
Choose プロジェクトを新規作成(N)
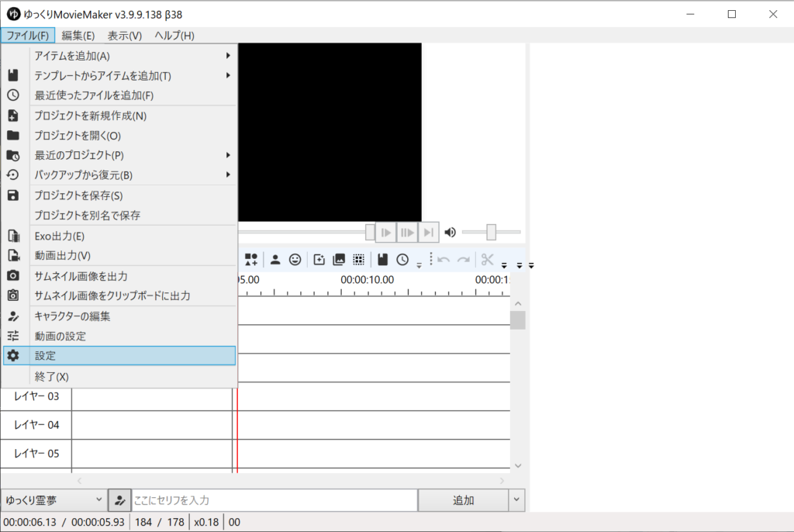click(x=119, y=116)
